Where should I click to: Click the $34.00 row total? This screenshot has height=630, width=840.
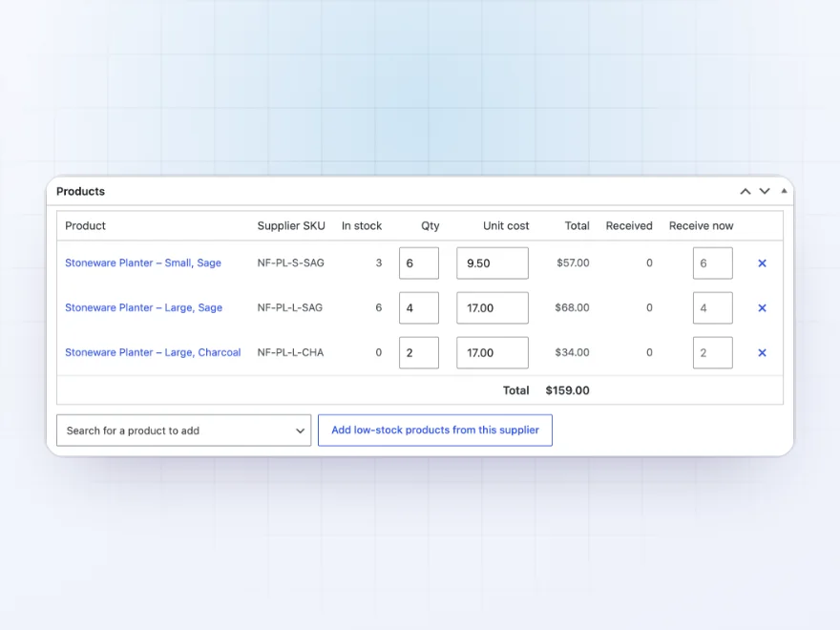[x=572, y=352]
